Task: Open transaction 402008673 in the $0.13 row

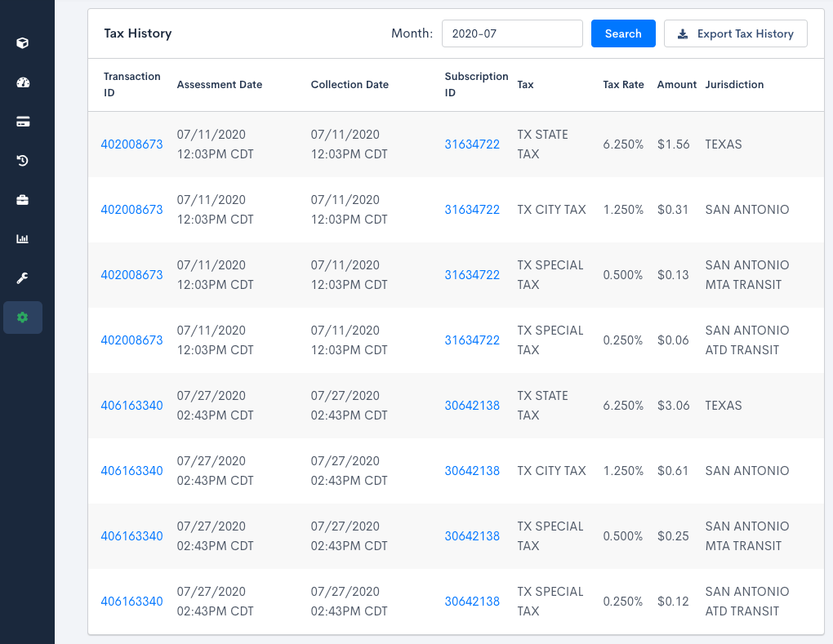Action: (x=131, y=275)
